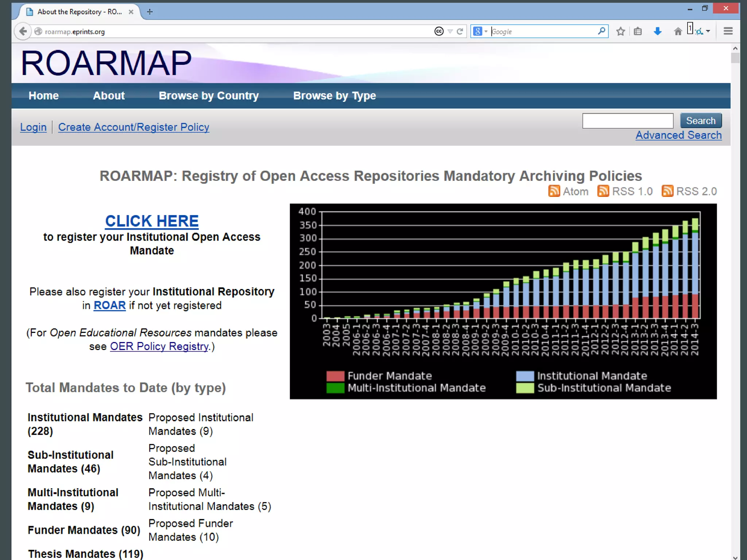
Task: Bookmark this page with the star icon
Action: 620,31
